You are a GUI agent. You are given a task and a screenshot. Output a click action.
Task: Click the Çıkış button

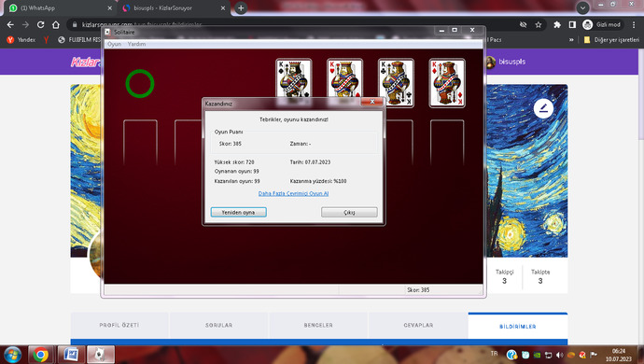pos(349,212)
